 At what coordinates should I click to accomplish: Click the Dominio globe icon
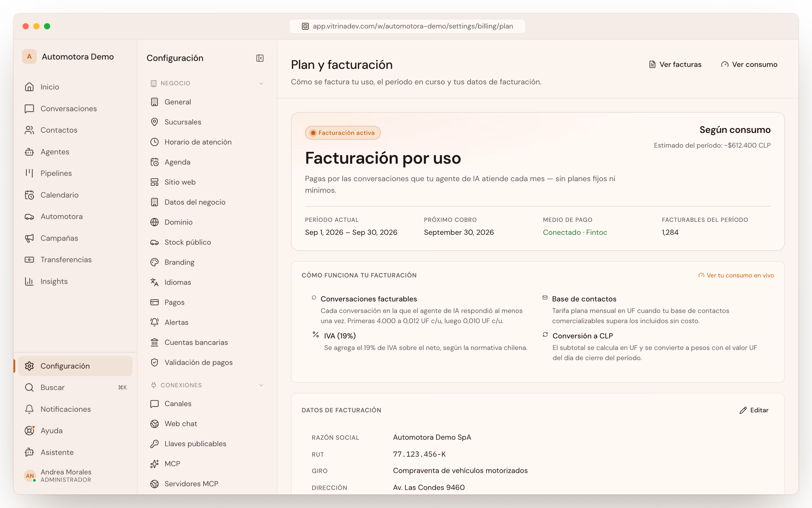pos(154,222)
